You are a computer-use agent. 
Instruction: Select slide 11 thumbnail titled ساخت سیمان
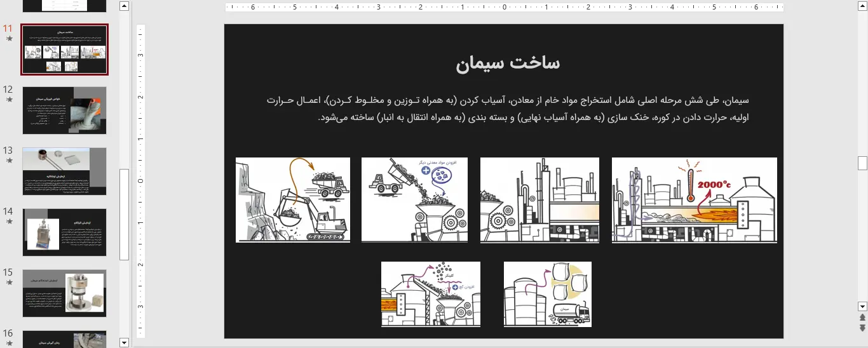[x=64, y=50]
